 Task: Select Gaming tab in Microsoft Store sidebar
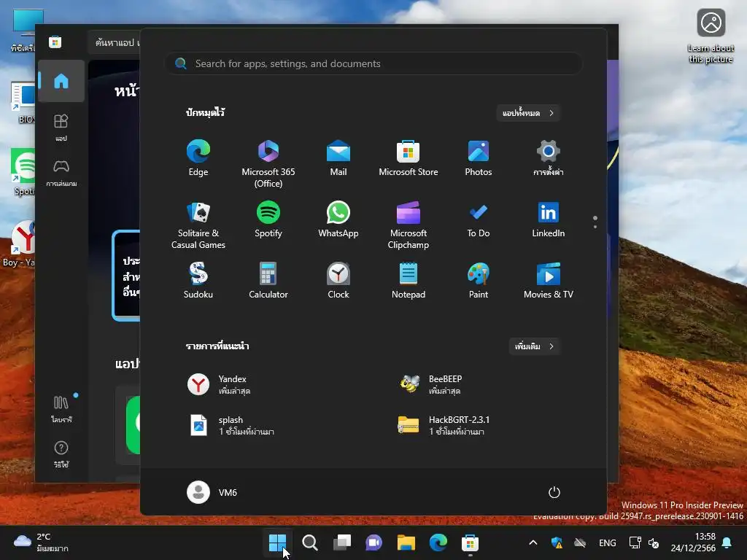(61, 173)
